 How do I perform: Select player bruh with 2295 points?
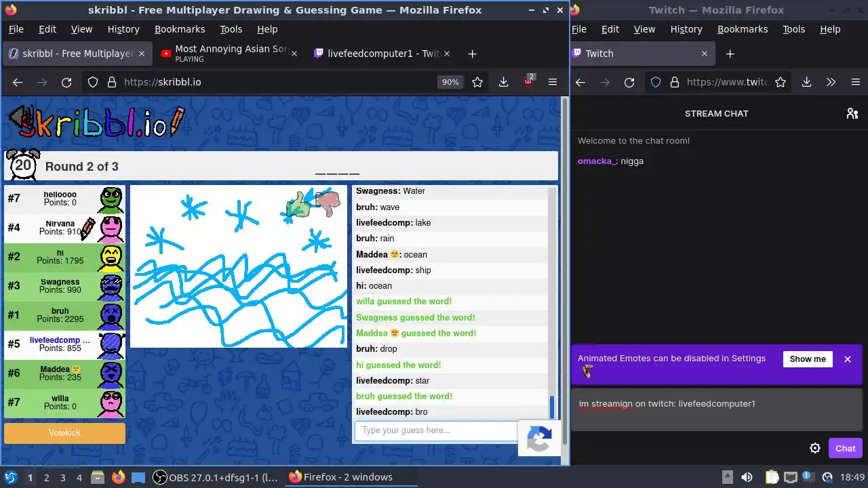[x=64, y=315]
